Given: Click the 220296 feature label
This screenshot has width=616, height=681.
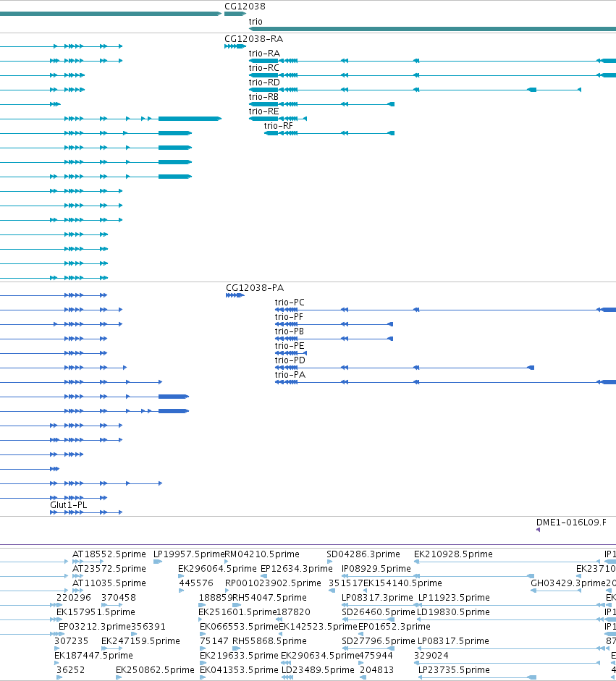Looking at the screenshot, I should click(x=73, y=598).
